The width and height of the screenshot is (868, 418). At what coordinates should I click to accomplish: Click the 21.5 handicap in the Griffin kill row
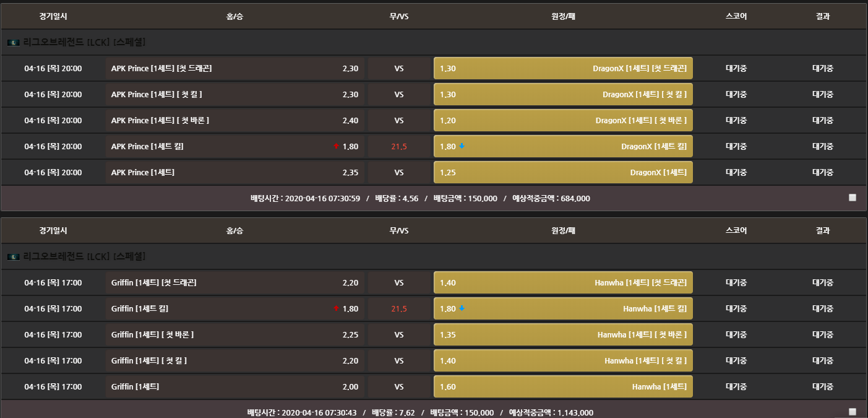pyautogui.click(x=399, y=308)
